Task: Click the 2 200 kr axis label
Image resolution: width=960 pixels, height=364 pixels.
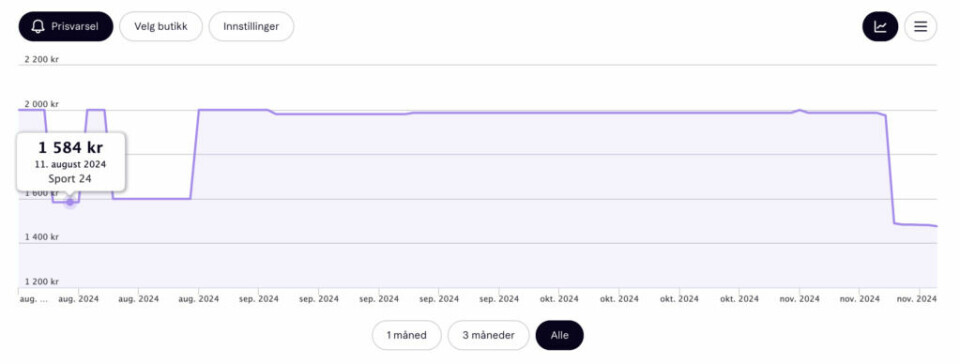Action: (x=42, y=59)
